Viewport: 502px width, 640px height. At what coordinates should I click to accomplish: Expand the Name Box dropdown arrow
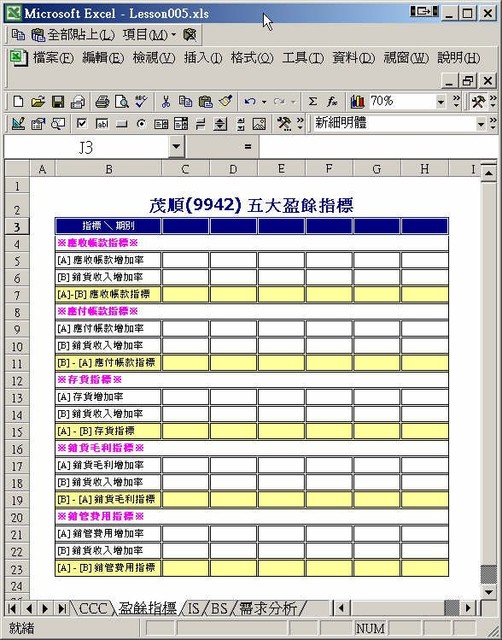pyautogui.click(x=176, y=146)
